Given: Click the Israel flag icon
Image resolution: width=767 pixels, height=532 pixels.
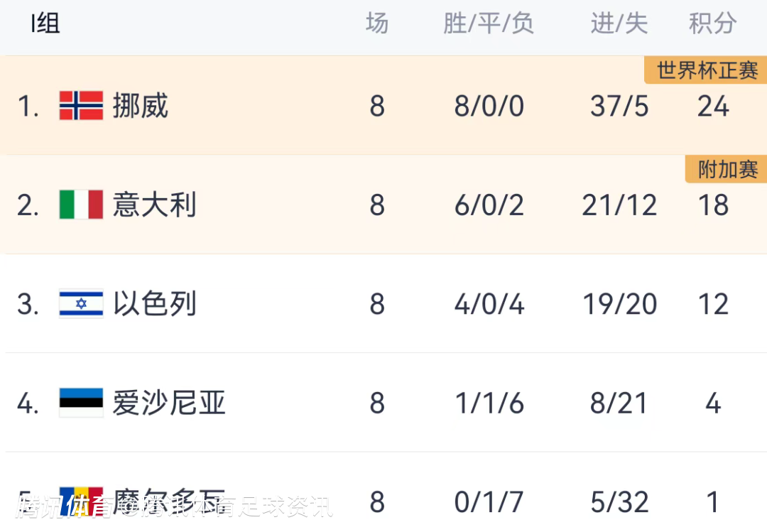Looking at the screenshot, I should point(81,304).
